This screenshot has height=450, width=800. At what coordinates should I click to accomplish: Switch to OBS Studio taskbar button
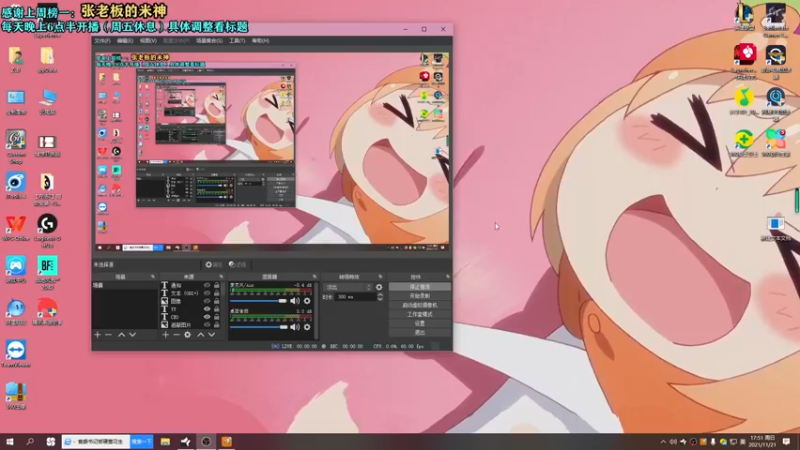(x=206, y=442)
